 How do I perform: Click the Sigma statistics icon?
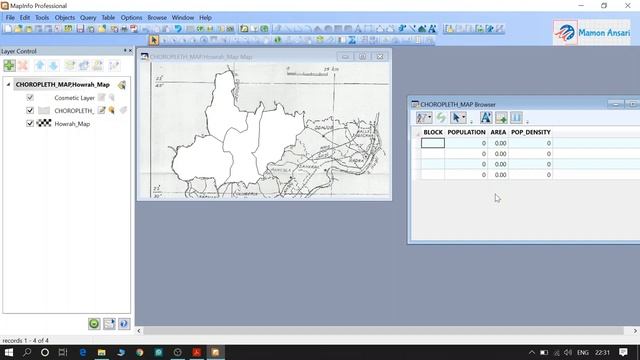pos(352,40)
